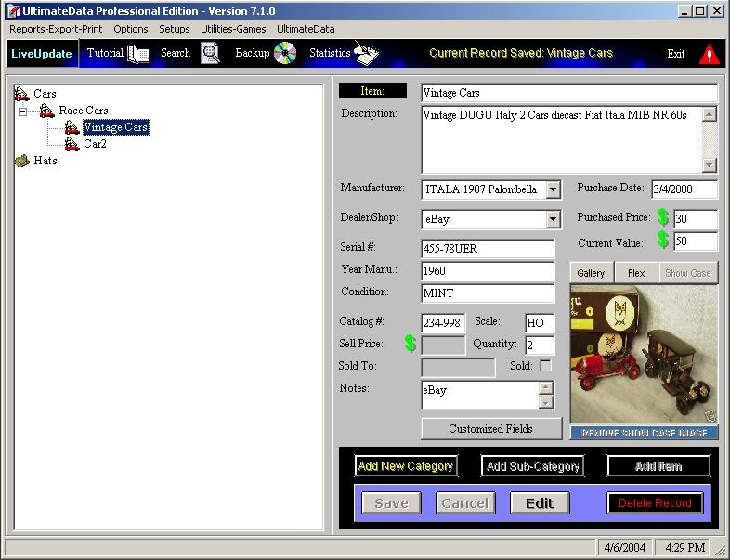The height and width of the screenshot is (560, 730).
Task: Click the Car2 item icon in tree
Action: (x=72, y=144)
